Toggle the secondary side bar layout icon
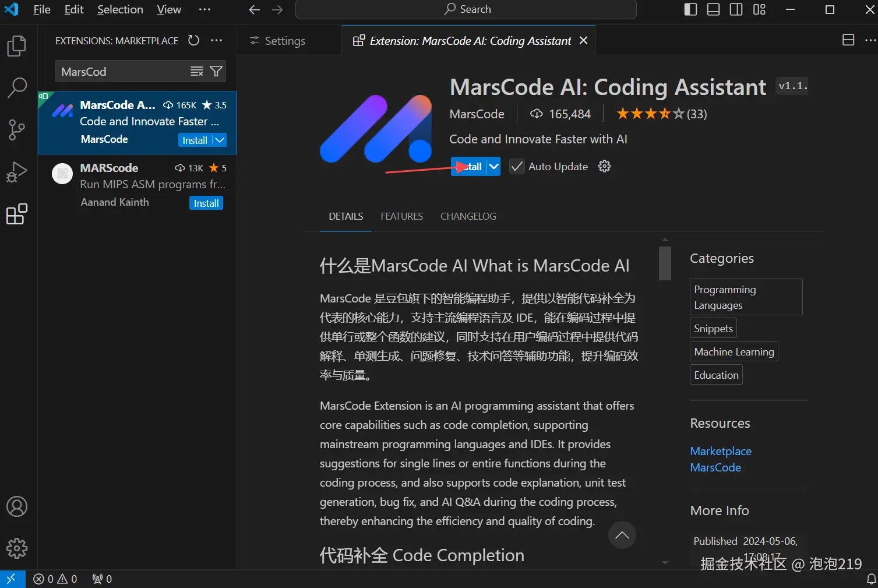 pyautogui.click(x=736, y=9)
